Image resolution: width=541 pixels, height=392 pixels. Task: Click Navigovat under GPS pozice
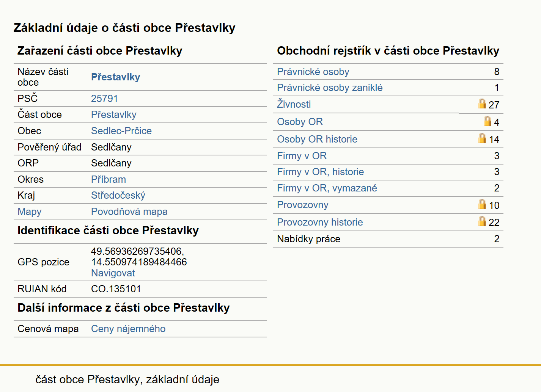[x=113, y=273]
